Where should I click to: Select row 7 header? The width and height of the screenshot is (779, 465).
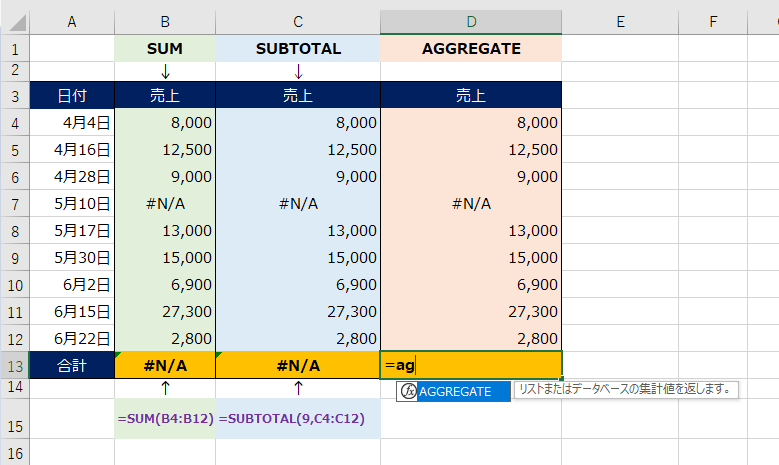(15, 203)
